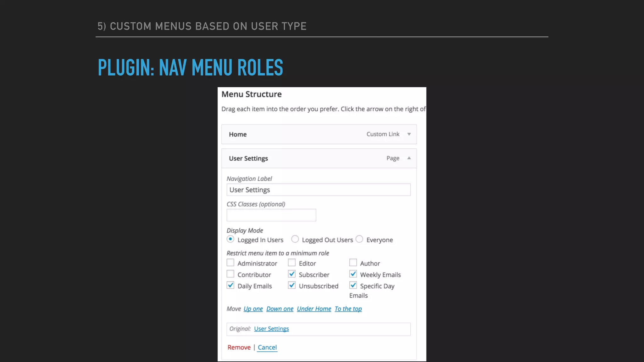Expand the Home menu item arrow
644x362 pixels.
[x=409, y=134]
